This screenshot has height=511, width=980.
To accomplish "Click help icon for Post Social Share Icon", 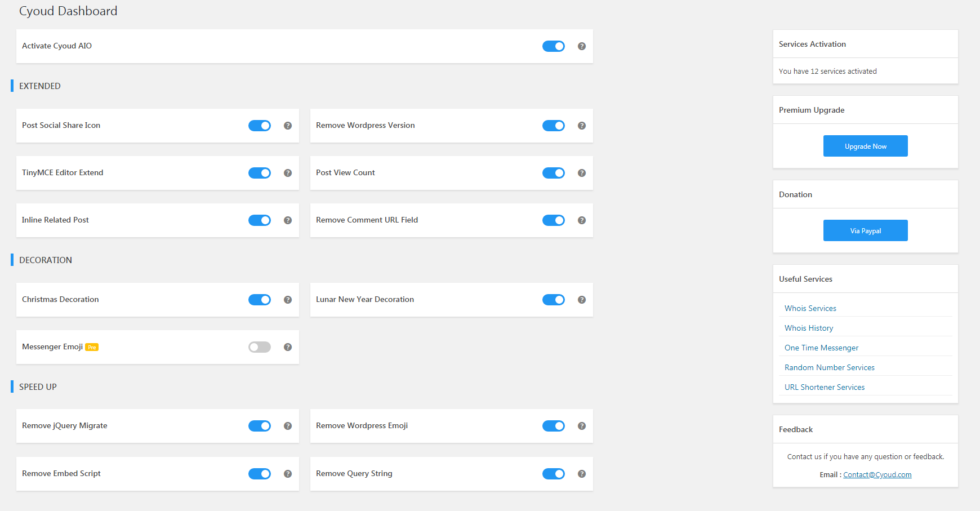I will pyautogui.click(x=288, y=126).
